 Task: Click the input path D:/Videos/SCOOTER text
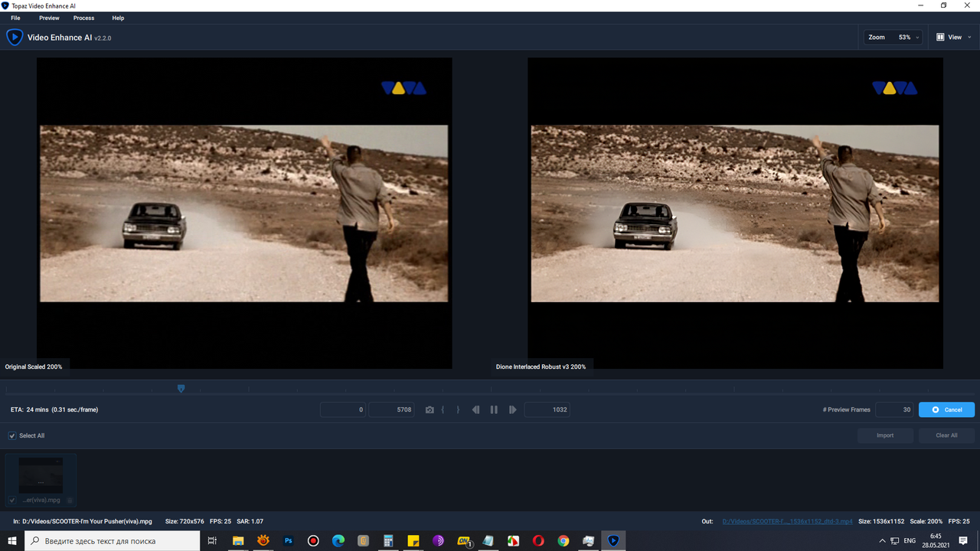[x=87, y=521]
